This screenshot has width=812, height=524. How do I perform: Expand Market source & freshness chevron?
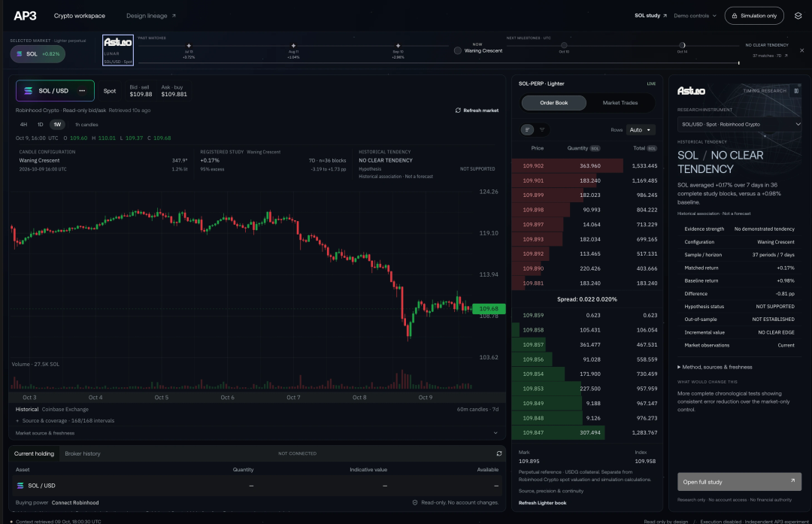495,433
